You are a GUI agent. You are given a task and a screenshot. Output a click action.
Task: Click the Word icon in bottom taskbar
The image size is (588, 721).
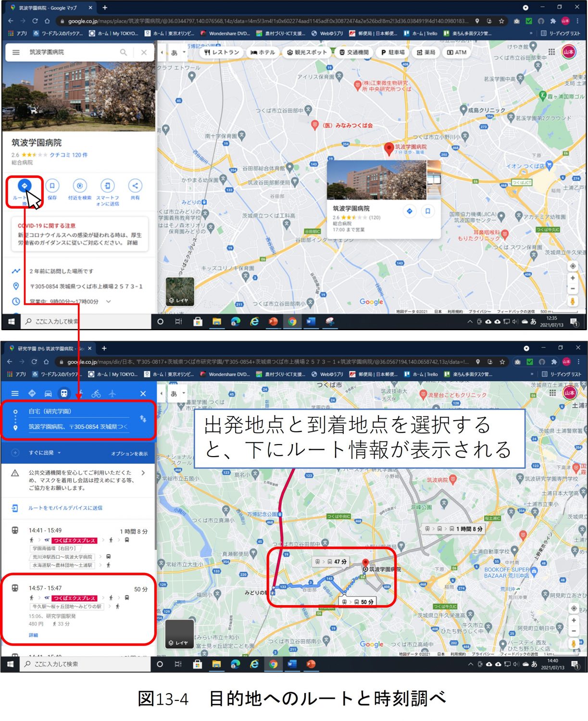(292, 664)
